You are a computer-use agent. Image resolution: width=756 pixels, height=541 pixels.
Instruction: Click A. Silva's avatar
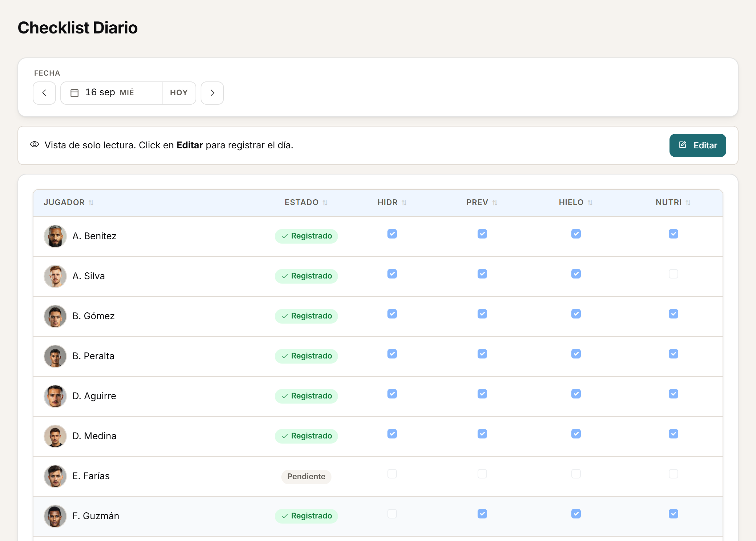tap(55, 276)
